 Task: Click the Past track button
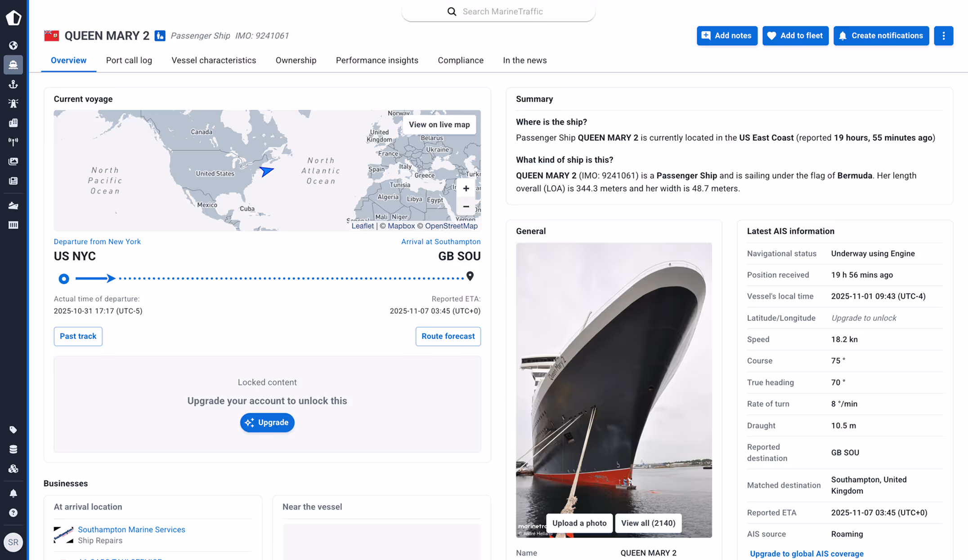[x=78, y=336]
